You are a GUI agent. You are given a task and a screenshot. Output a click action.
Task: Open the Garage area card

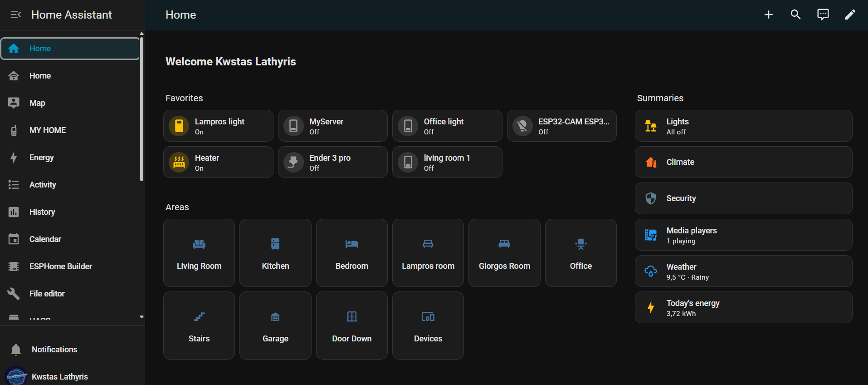(275, 326)
